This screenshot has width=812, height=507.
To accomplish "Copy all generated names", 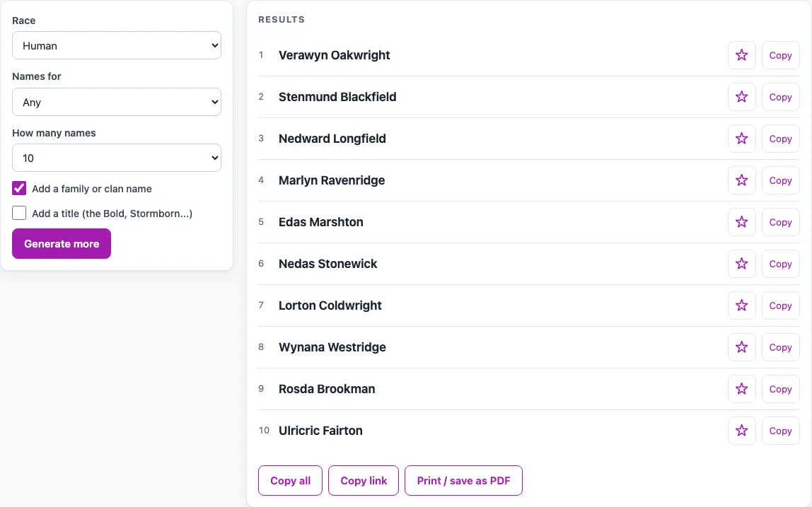I will tap(291, 481).
